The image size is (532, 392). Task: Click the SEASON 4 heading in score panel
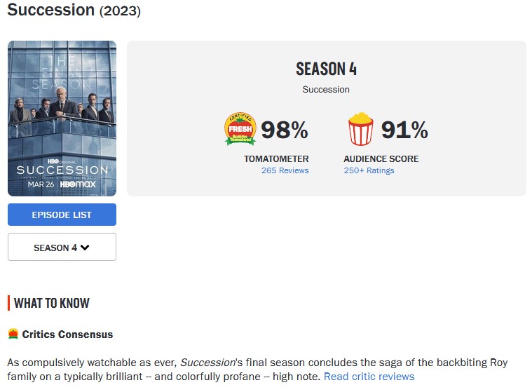pos(326,69)
